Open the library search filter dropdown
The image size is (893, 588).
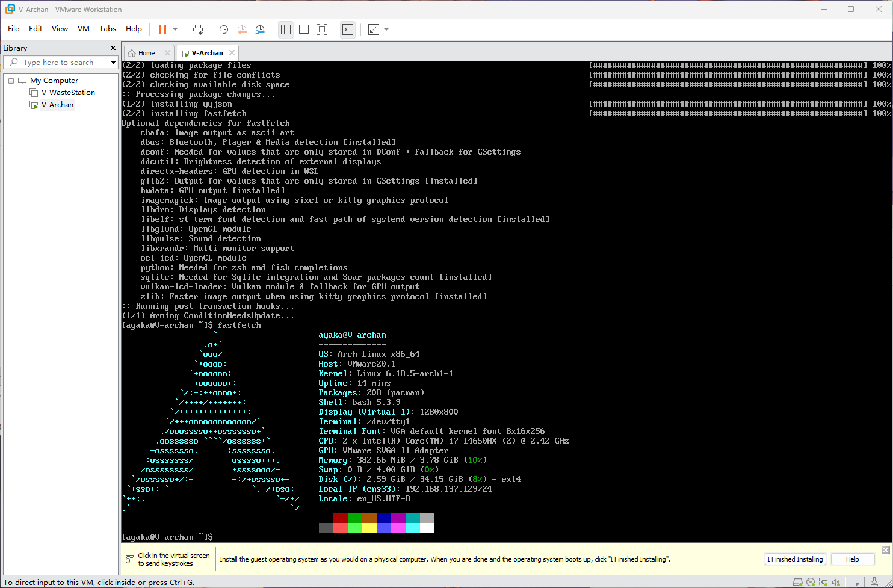tap(113, 62)
